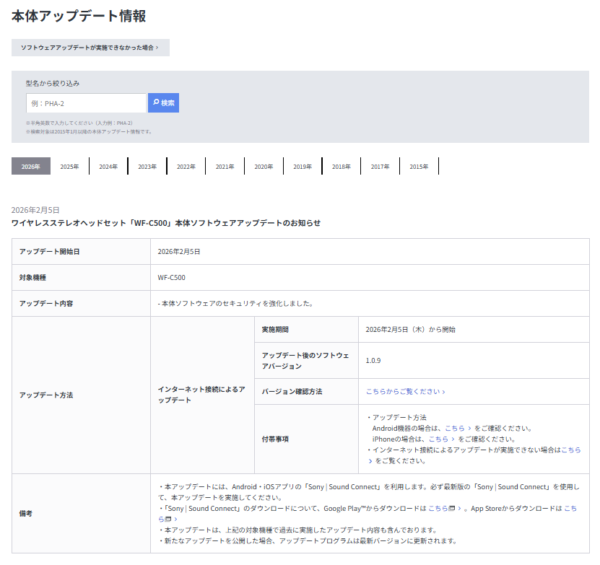
Task: Click the WF-C500 update announcement heading
Action: point(166,223)
